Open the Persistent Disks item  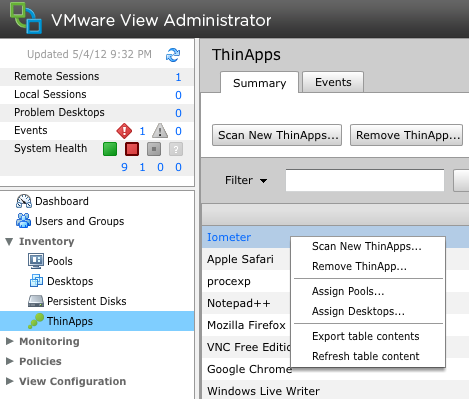(x=87, y=301)
